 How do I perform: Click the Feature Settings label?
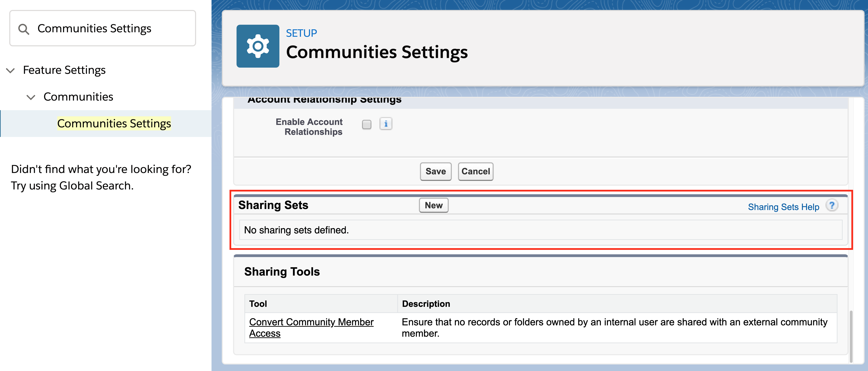[x=64, y=70]
